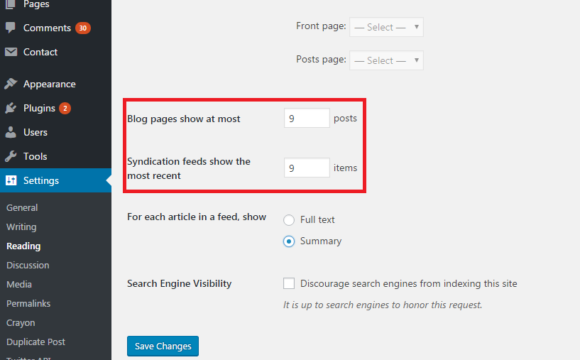Viewport: 580px width, 360px height.
Task: Open the Posts page select dropdown
Action: (386, 60)
